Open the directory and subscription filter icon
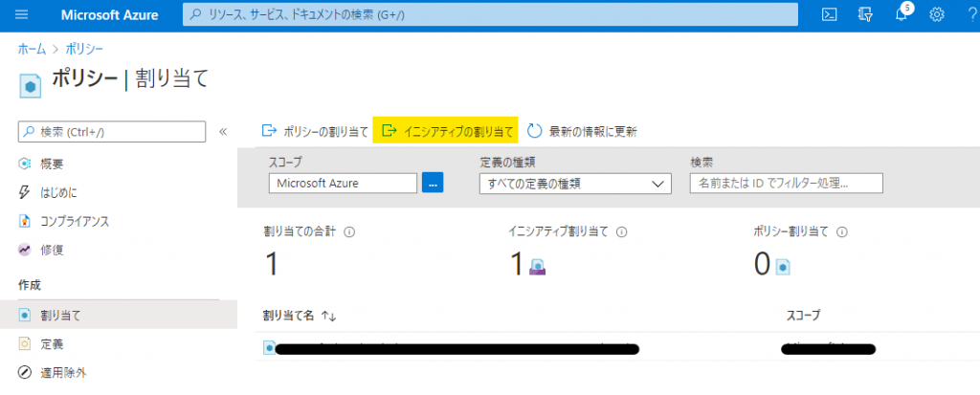 point(865,15)
